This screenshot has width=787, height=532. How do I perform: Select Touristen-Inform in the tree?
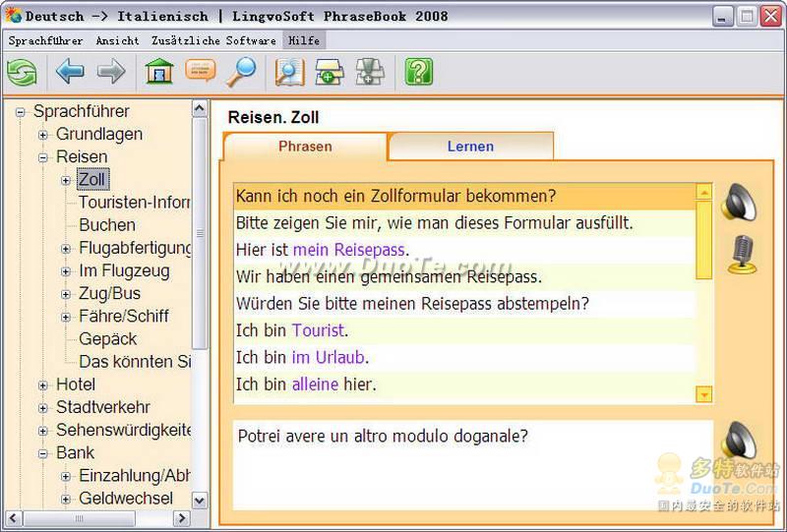pos(135,203)
